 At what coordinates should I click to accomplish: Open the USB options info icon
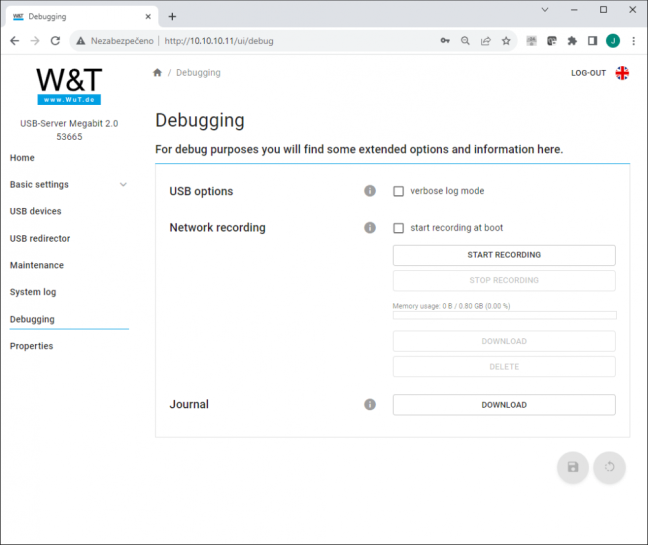tap(370, 191)
